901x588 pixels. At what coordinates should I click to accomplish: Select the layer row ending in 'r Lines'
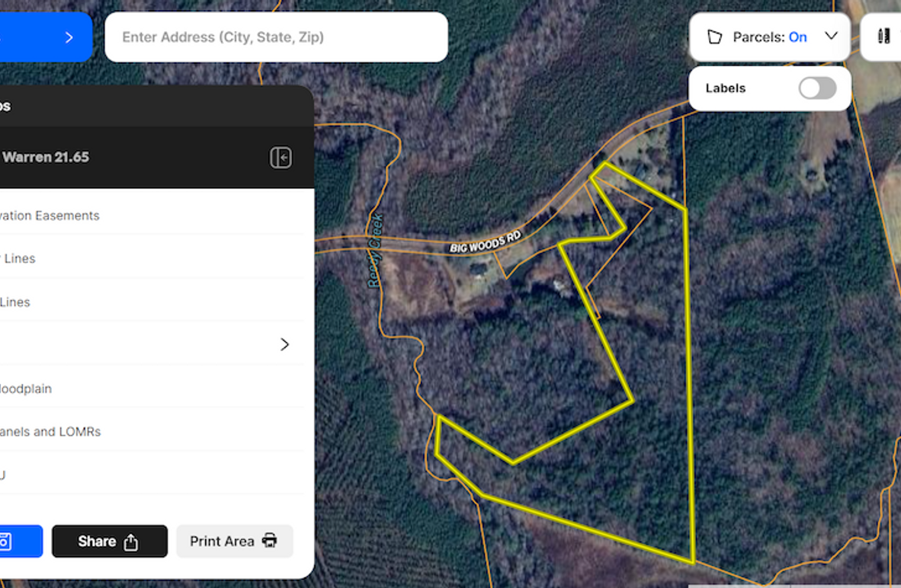(18, 258)
